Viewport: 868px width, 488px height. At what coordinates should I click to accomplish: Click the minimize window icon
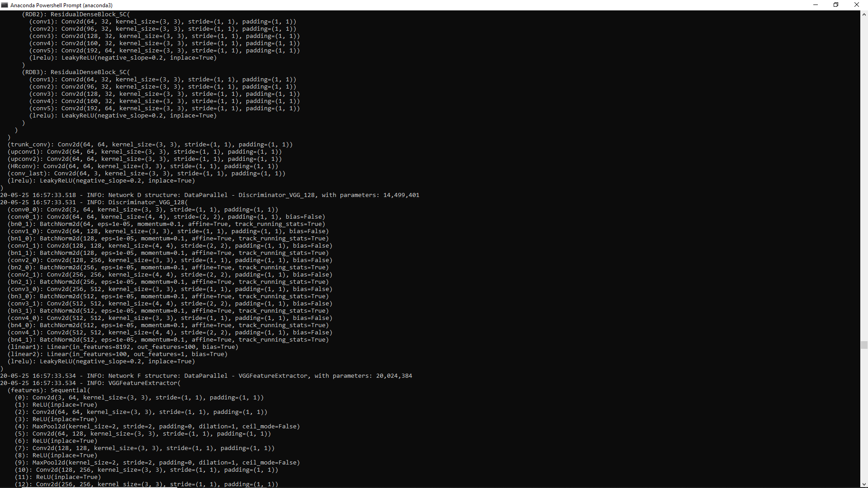pyautogui.click(x=815, y=5)
